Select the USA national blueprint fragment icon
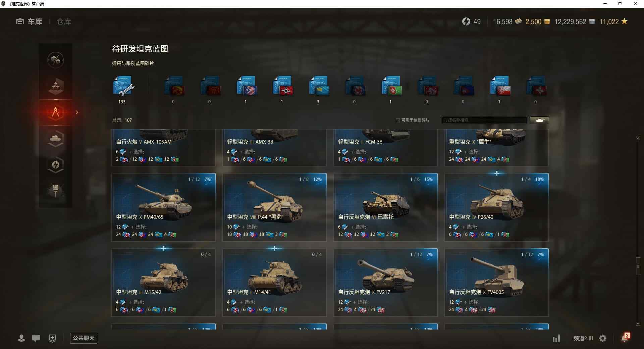Screen dimensions: 644x349 247,86
